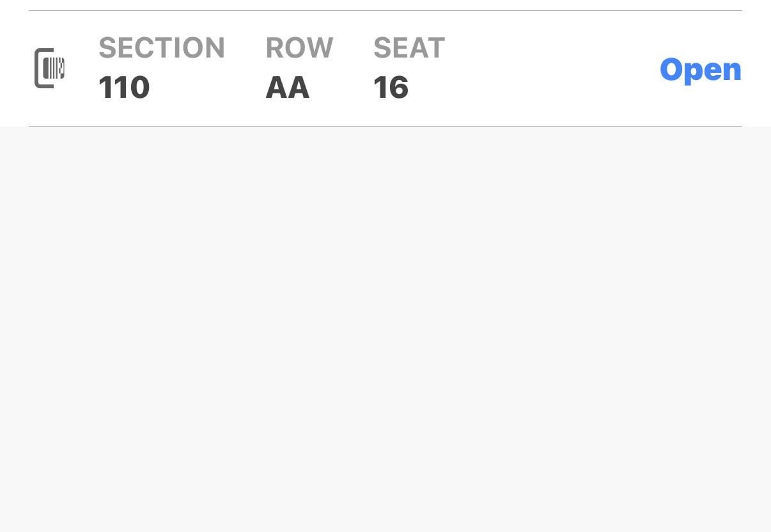Click the bracket outline of the barcode icon
The image size is (771, 532).
point(37,68)
